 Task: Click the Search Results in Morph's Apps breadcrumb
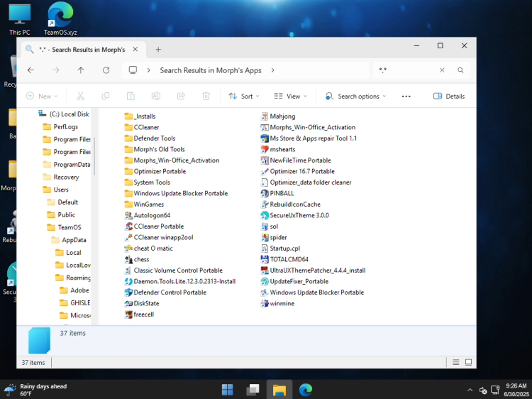coord(211,70)
